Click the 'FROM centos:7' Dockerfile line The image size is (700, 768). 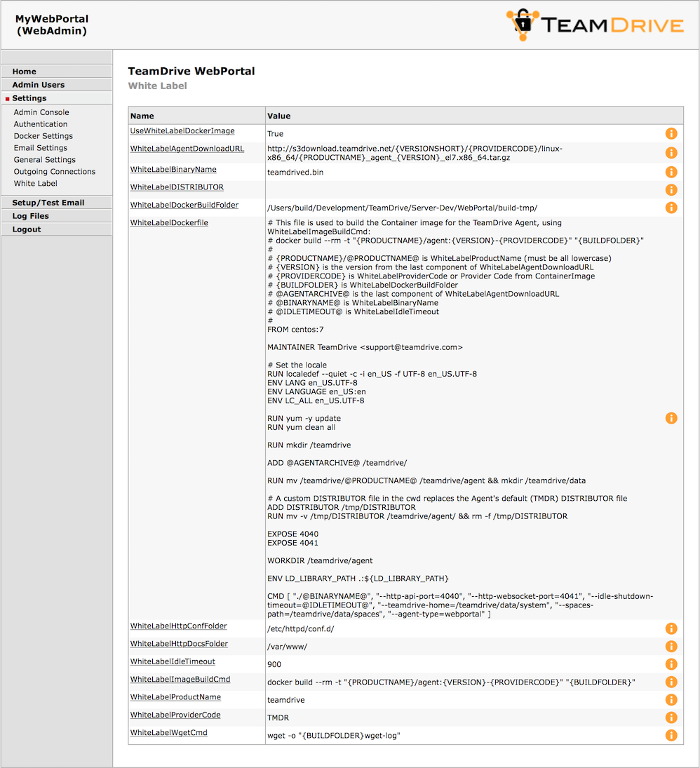point(295,330)
